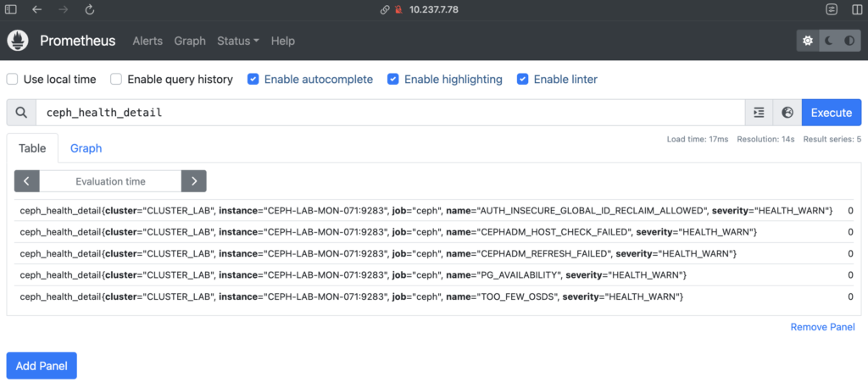Run the query with Execute
The width and height of the screenshot is (868, 382).
pyautogui.click(x=832, y=113)
